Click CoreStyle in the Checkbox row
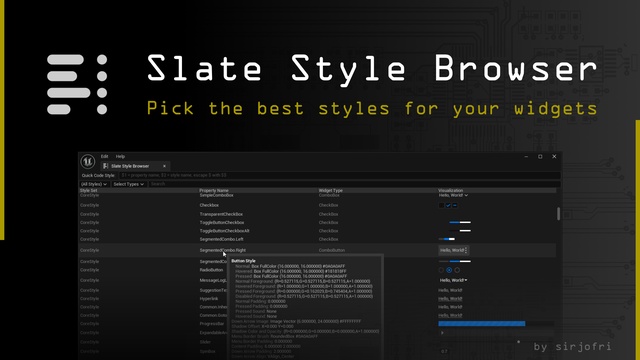The width and height of the screenshot is (640, 360). click(x=89, y=205)
